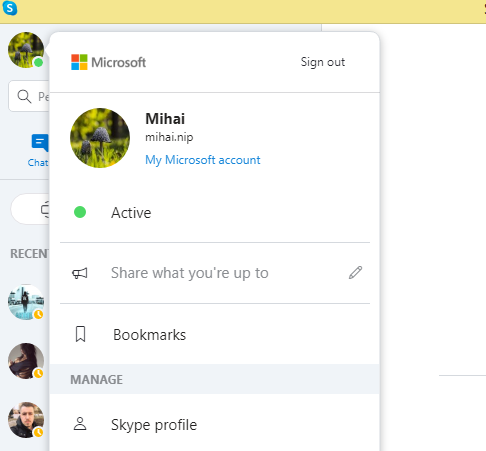This screenshot has width=486, height=451.
Task: Click the Skype profile person icon
Action: coord(80,424)
